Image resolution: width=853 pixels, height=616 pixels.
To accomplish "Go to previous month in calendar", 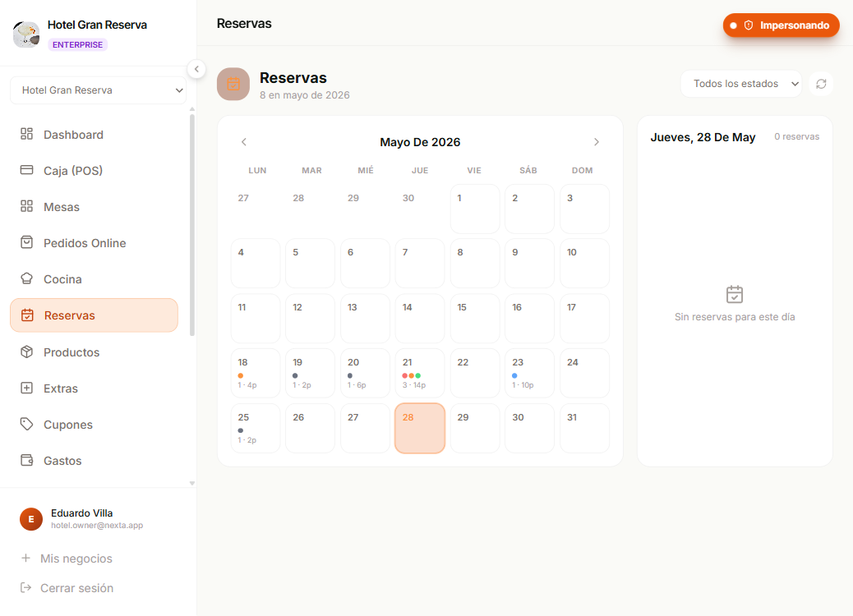I will tap(244, 142).
